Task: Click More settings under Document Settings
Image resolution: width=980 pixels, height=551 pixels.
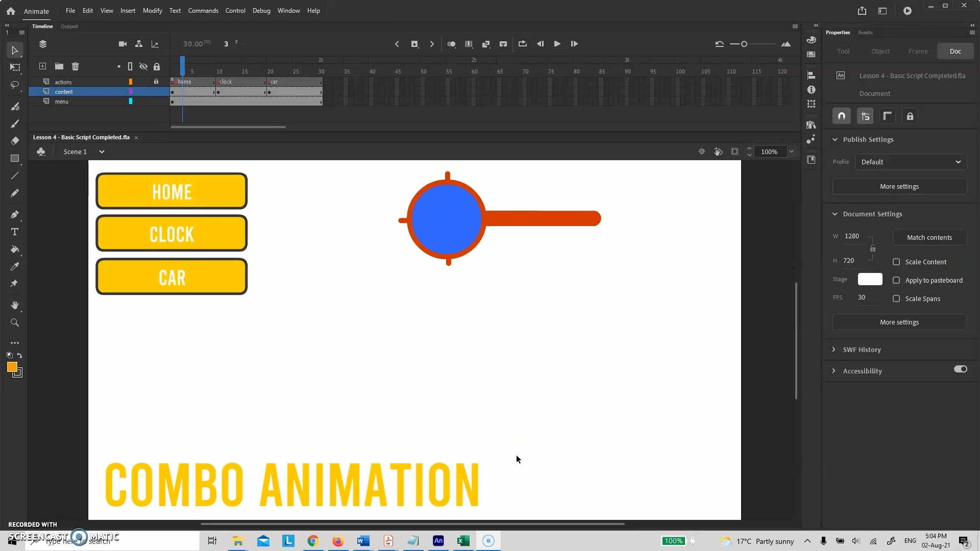Action: (x=898, y=322)
